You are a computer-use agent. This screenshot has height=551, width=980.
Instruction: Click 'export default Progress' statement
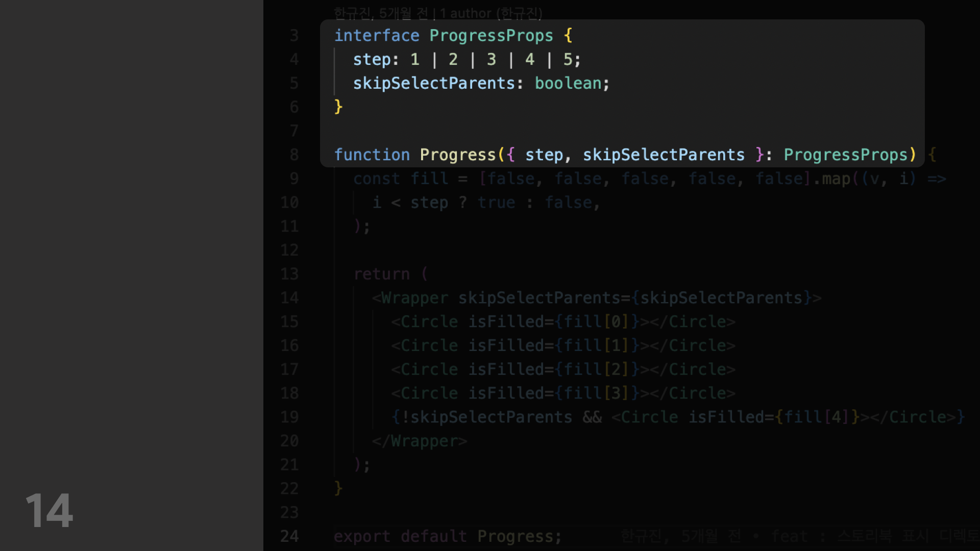[447, 536]
